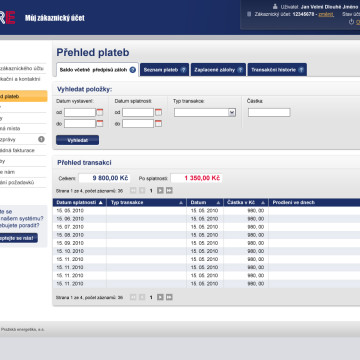This screenshot has height=360, width=360.
Task: Open the highlighted 'plateb' sidebar item
Action: 23,96
